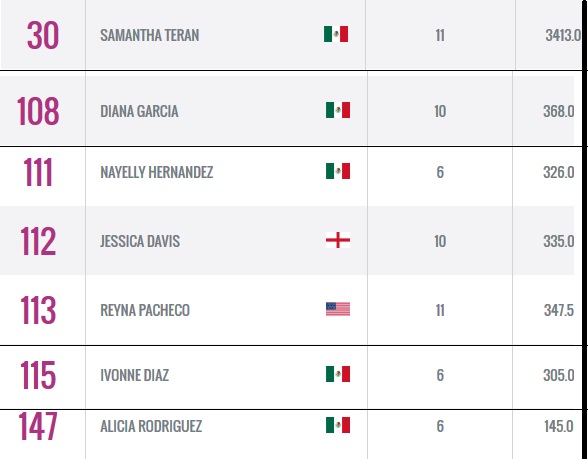Click the points value 347.5

[x=559, y=310]
